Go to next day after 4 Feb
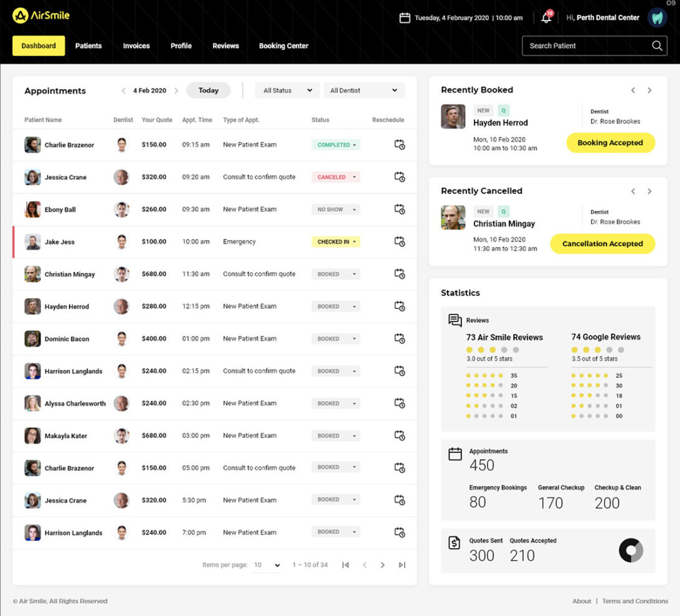680x616 pixels. [x=176, y=91]
